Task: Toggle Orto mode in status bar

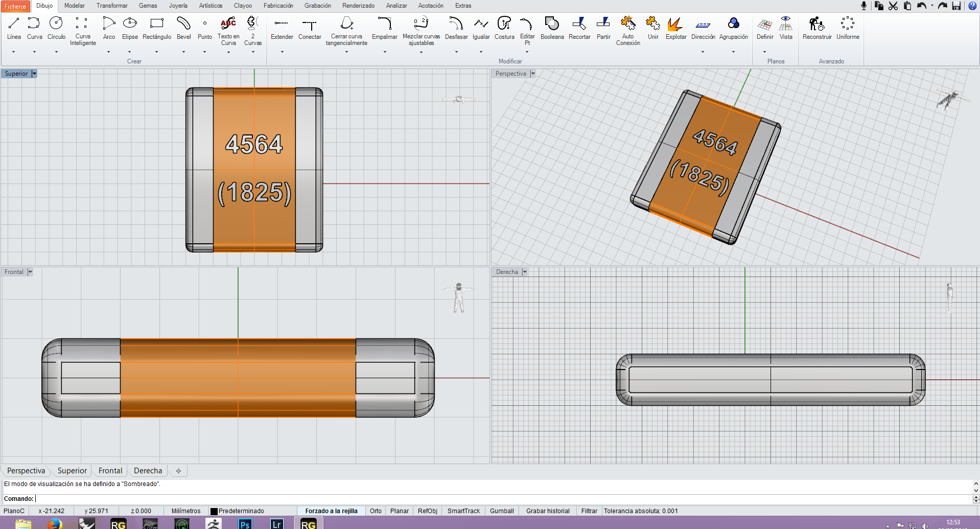Action: (x=376, y=511)
